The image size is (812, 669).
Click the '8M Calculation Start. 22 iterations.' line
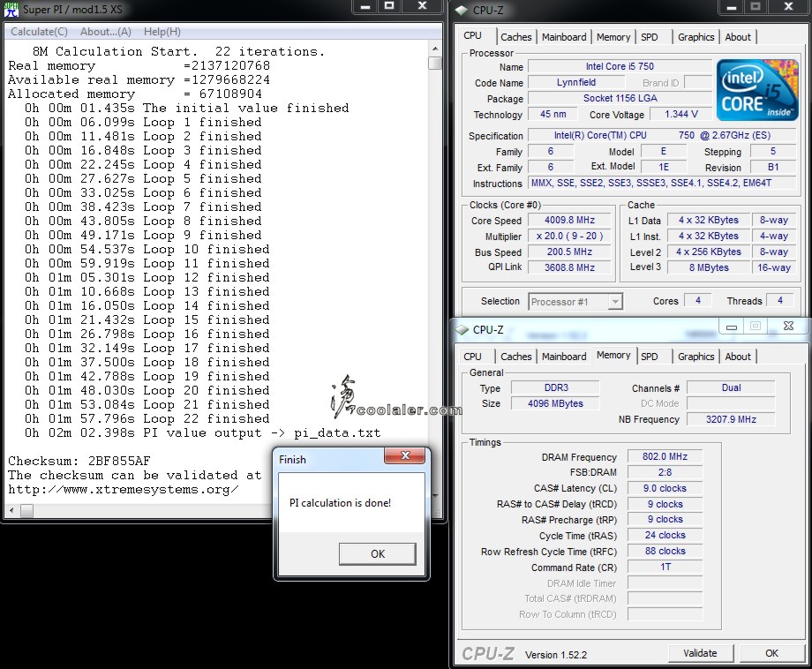(x=178, y=51)
